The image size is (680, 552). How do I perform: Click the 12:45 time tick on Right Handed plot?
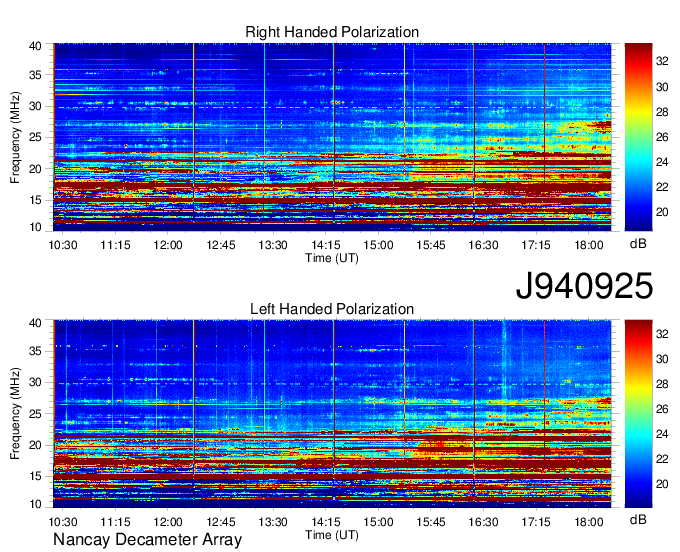tap(221, 245)
